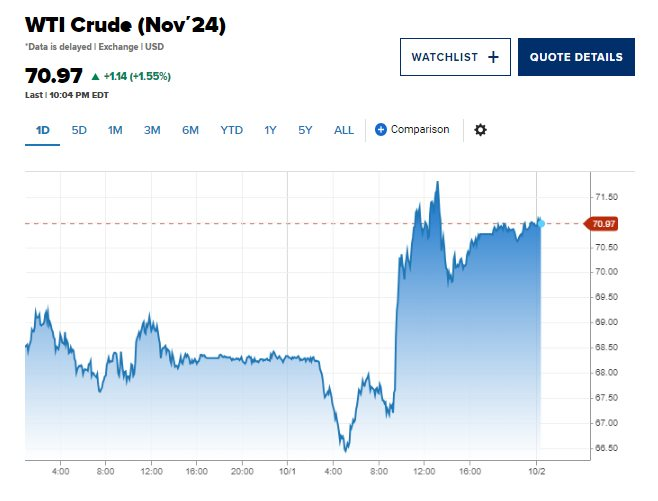Click the chart's latest data point dot
Screen dimensions: 658x501
point(541,222)
